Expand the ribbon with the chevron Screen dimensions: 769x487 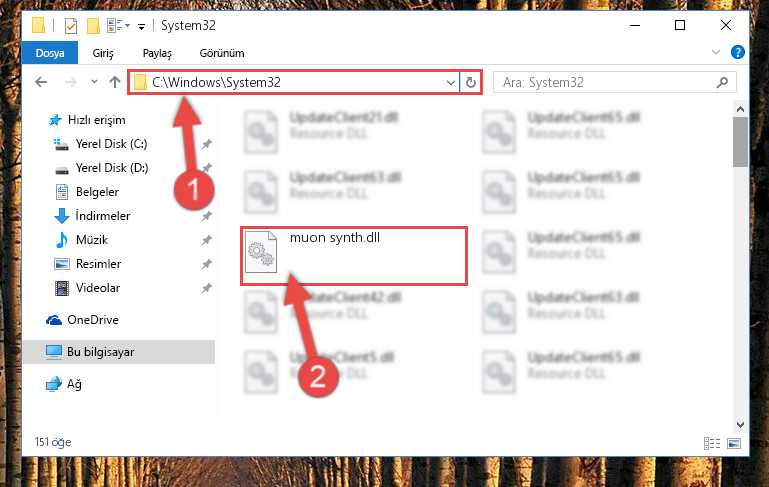716,52
